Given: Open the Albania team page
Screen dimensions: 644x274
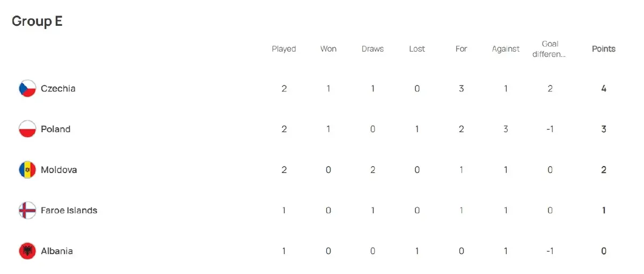Looking at the screenshot, I should (x=57, y=251).
